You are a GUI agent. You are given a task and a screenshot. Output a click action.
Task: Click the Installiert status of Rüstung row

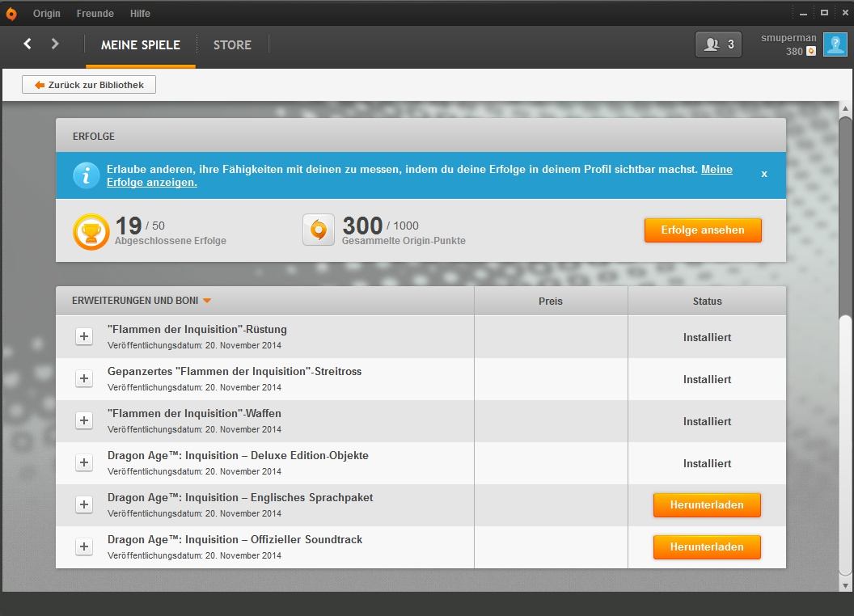pos(707,338)
